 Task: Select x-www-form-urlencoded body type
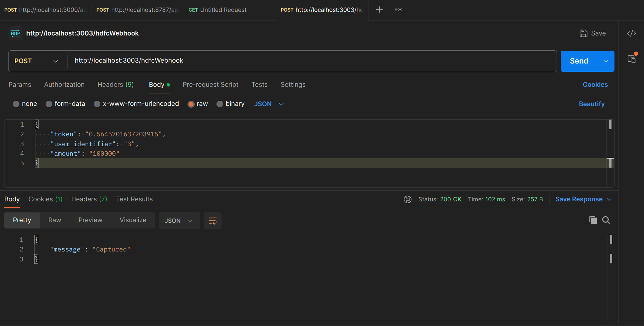click(x=136, y=104)
